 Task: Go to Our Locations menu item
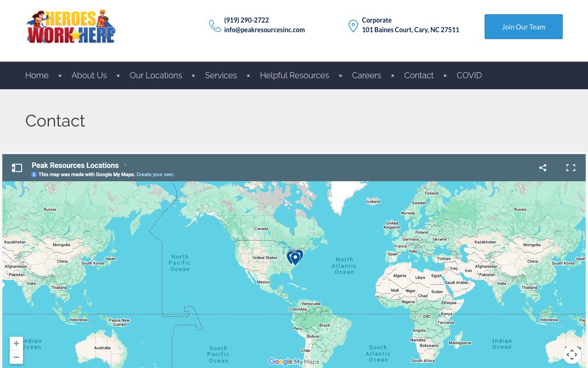156,75
